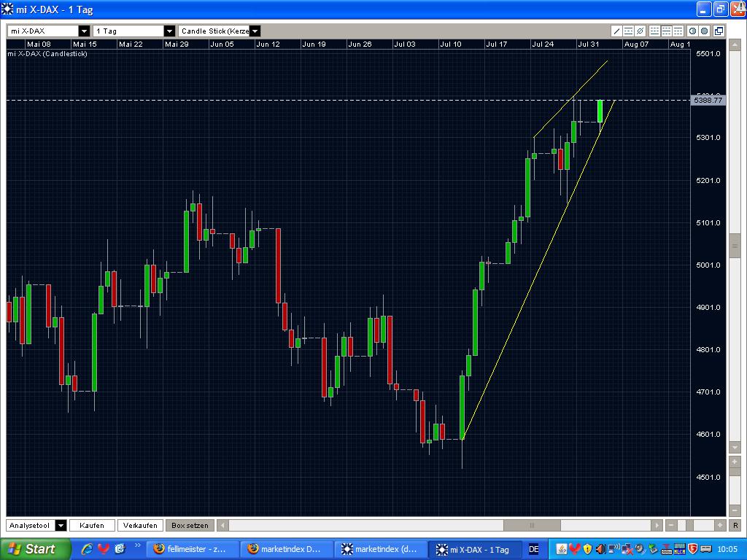The width and height of the screenshot is (747, 560).
Task: Click the wireless network tray icon
Action: (x=614, y=548)
